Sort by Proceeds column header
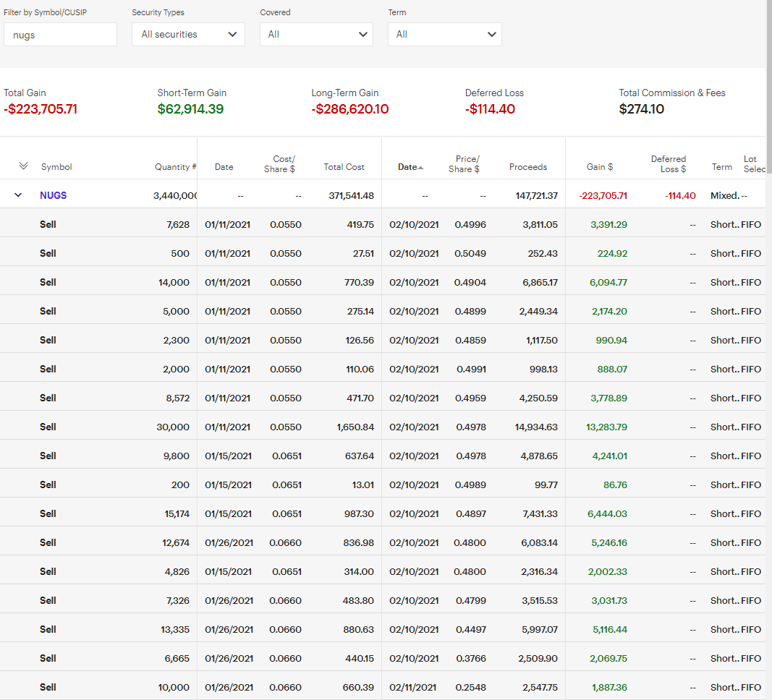 click(528, 167)
